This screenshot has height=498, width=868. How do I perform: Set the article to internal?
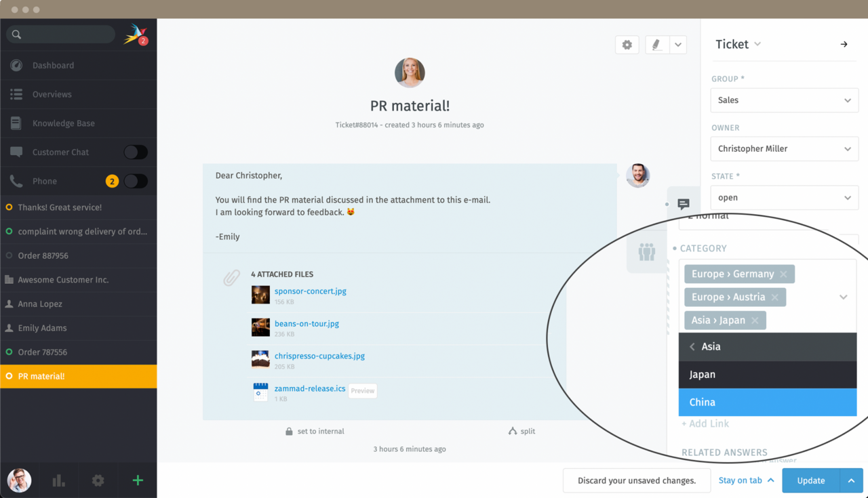[x=315, y=431]
